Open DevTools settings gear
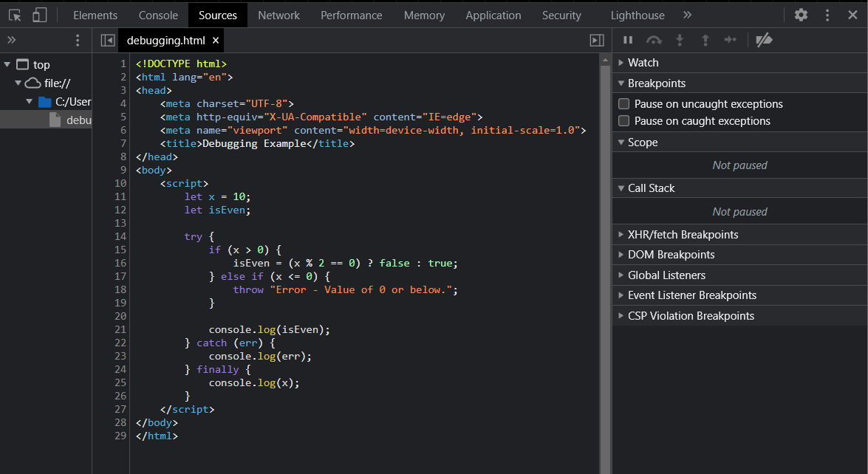Screen dimensions: 868x474 pos(801,15)
